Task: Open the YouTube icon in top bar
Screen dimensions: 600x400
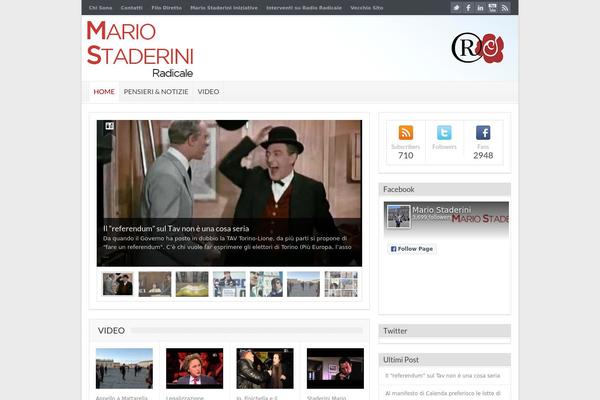Action: [x=492, y=8]
